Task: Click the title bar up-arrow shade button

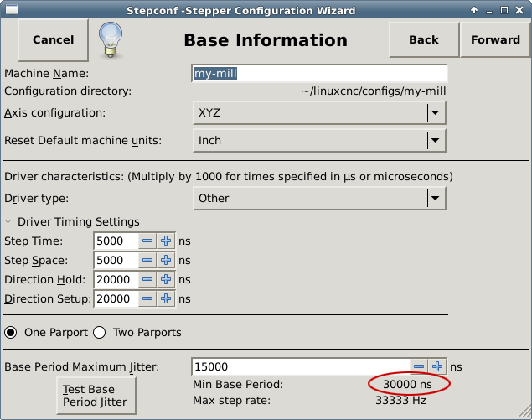Action: pos(474,10)
